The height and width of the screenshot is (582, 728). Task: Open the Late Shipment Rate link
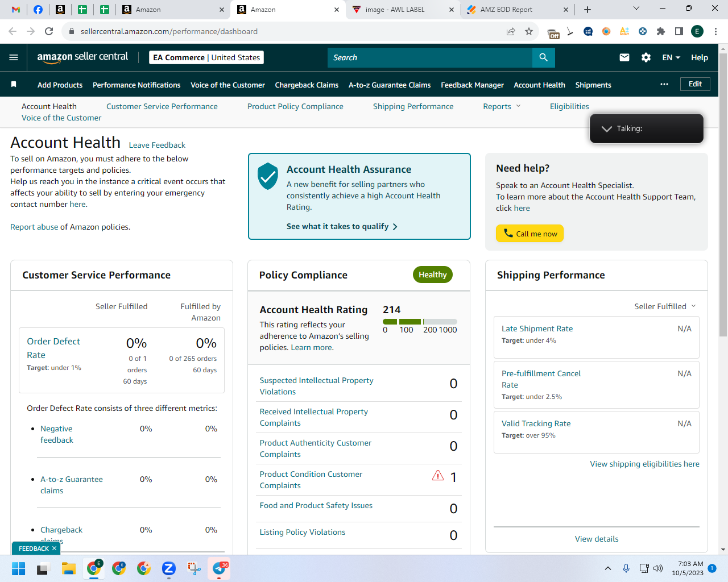pos(537,329)
